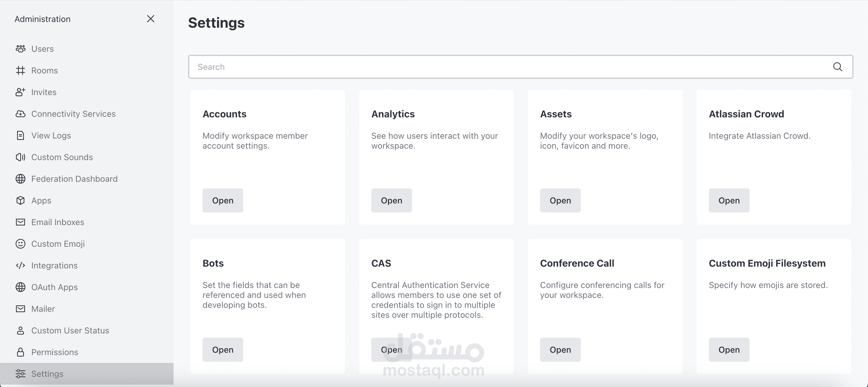Click the View Logs document icon
868x387 pixels.
pos(20,136)
